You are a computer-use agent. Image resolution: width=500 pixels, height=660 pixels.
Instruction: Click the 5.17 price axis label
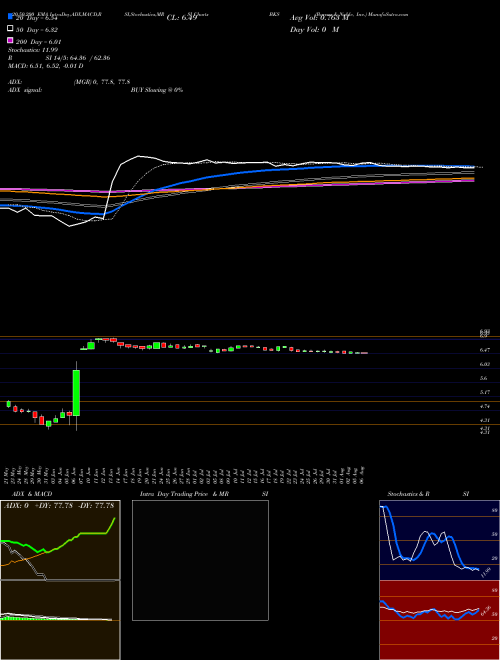484,392
